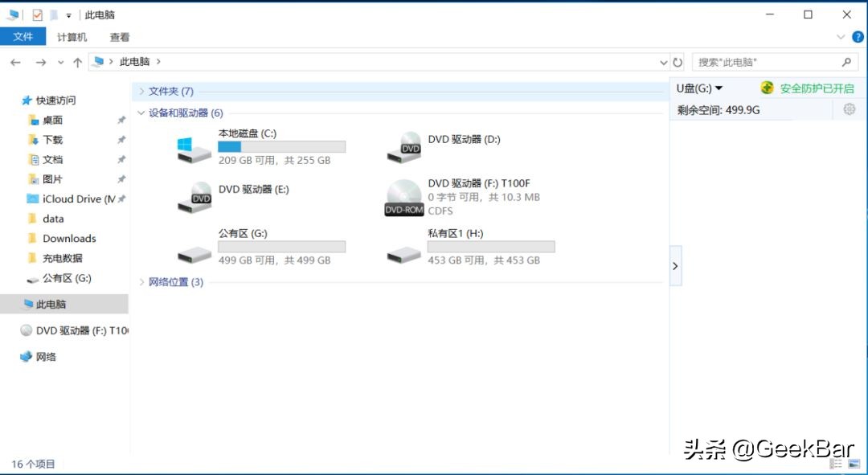The height and width of the screenshot is (475, 868).
Task: Click the search magnifier icon
Action: click(x=845, y=62)
